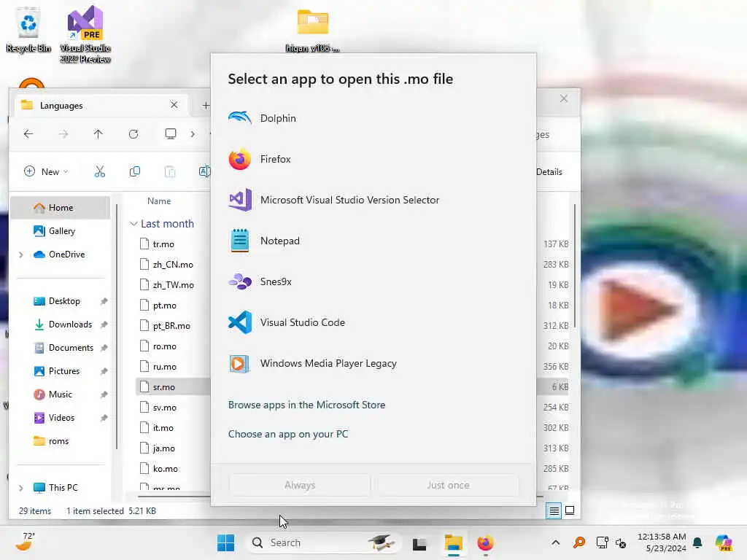The width and height of the screenshot is (747, 560).
Task: Navigate up one folder level
Action: [x=98, y=134]
